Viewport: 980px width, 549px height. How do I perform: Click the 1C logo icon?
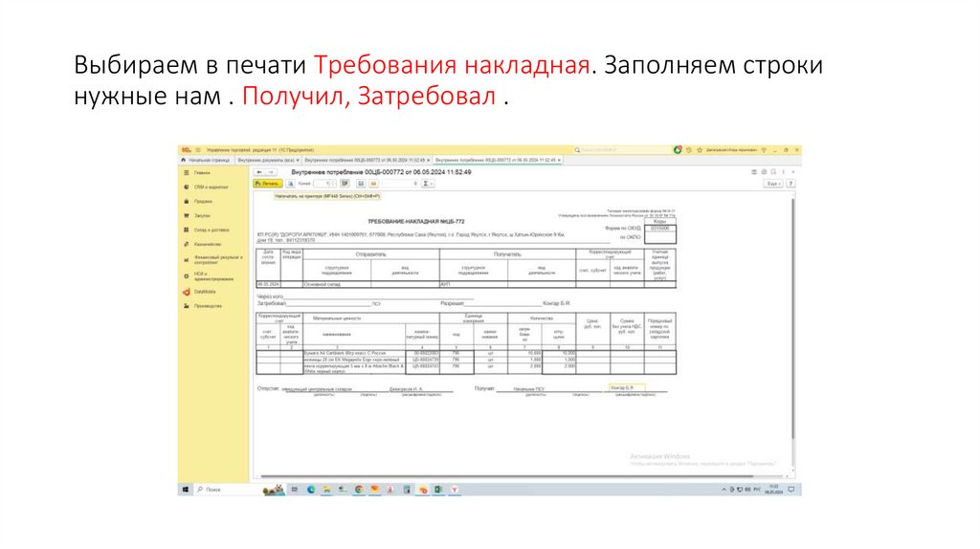click(x=187, y=150)
